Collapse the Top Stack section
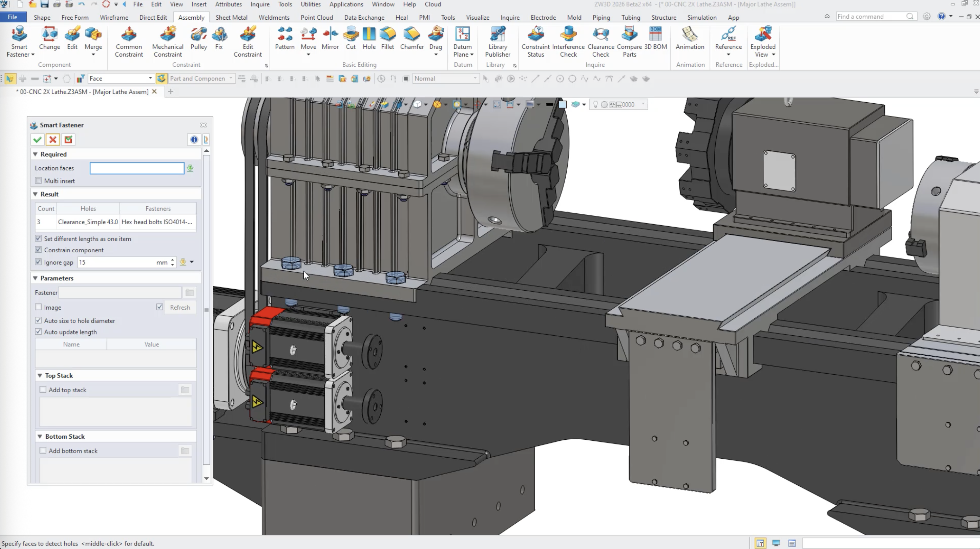The width and height of the screenshot is (980, 549). 40,375
